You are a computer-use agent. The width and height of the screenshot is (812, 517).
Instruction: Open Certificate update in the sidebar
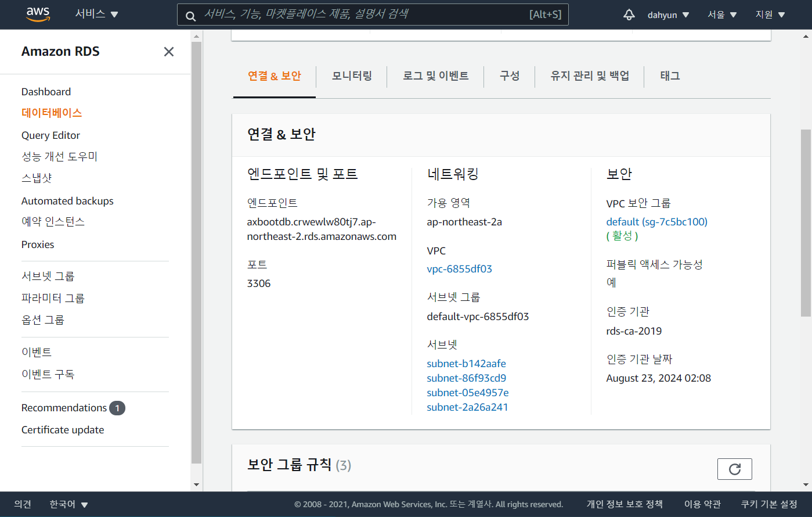(63, 430)
